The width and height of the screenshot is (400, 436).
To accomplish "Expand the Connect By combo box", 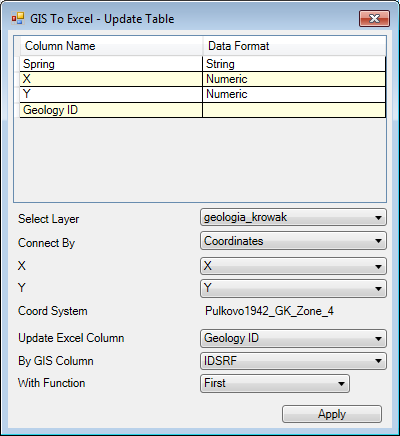I will 293,241.
